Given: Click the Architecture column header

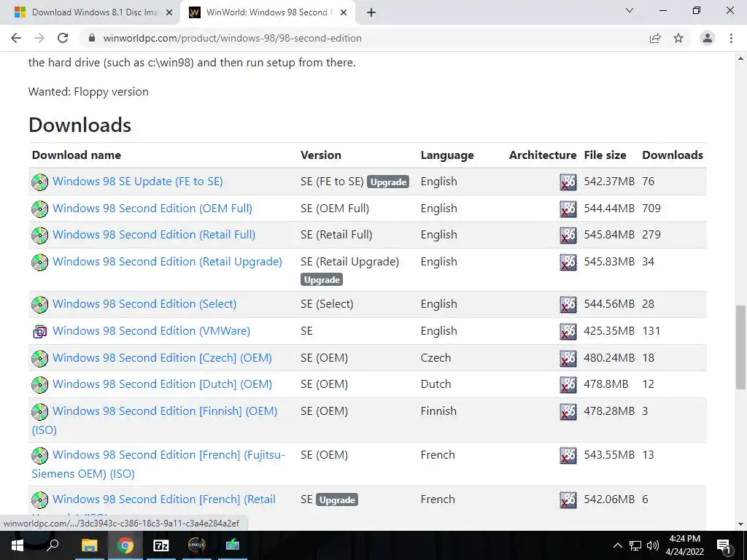Looking at the screenshot, I should (543, 155).
